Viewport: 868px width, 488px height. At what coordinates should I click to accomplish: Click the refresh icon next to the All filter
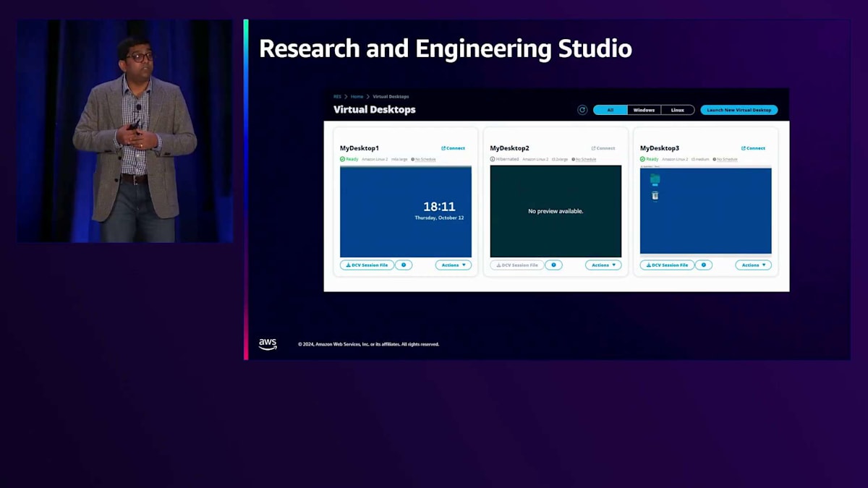coord(582,110)
